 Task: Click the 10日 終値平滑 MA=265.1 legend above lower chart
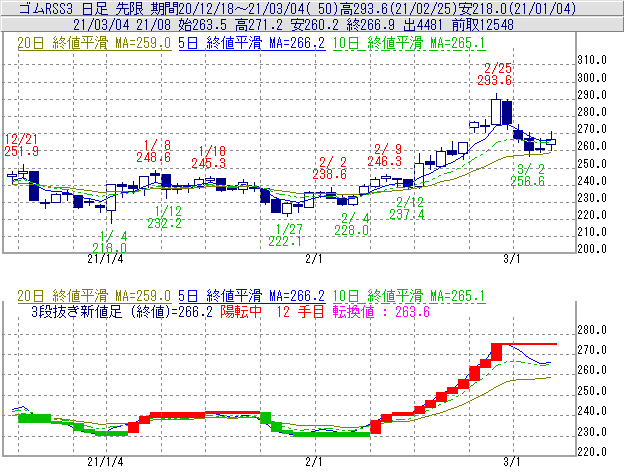(409, 296)
